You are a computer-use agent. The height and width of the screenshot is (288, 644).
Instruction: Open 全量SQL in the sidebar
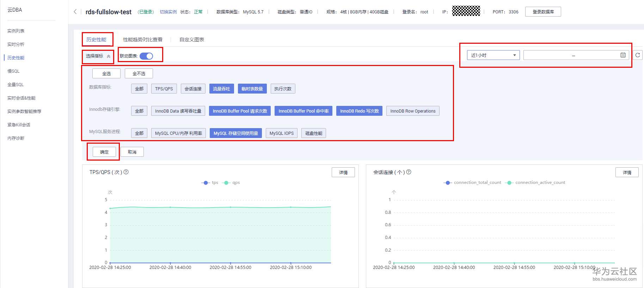[16, 84]
